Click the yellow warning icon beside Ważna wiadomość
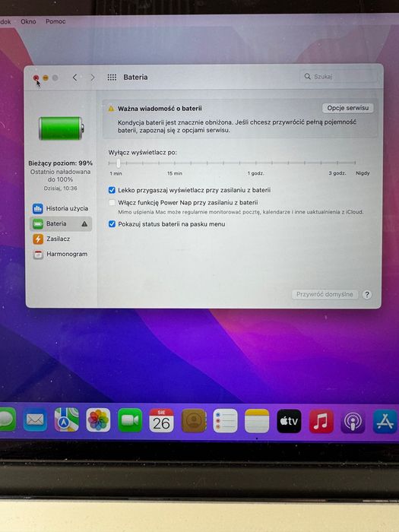The width and height of the screenshot is (399, 532). [x=111, y=109]
